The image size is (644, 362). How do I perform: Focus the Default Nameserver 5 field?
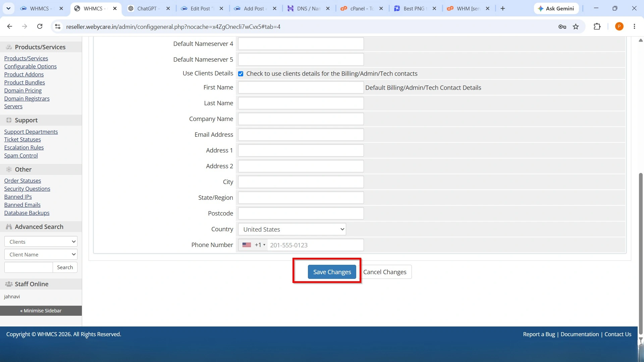301,59
